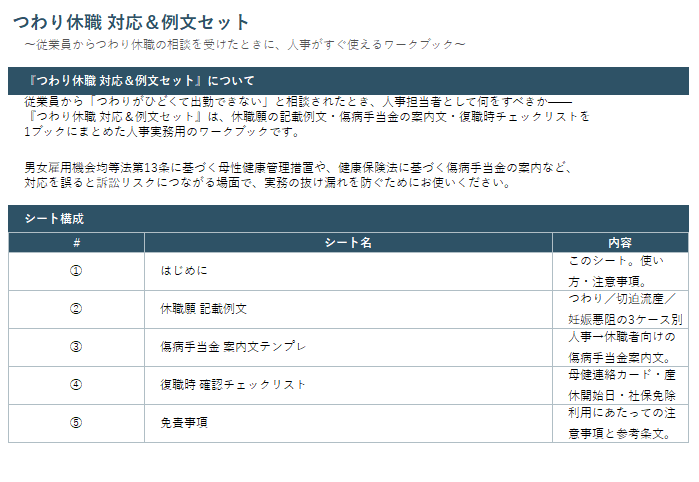699x482 pixels.
Task: Select the ② number cell
Action: [76, 309]
